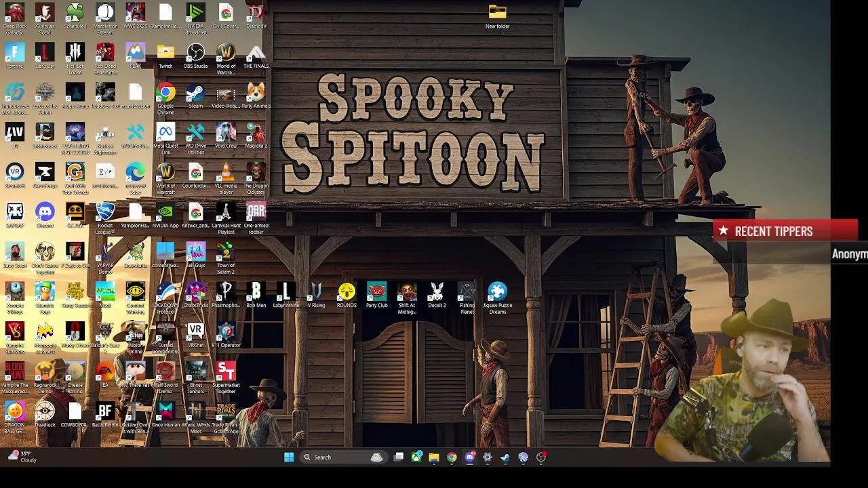Open the Stumble Guys shortcut
Viewport: 868px width, 488px height.
45,298
